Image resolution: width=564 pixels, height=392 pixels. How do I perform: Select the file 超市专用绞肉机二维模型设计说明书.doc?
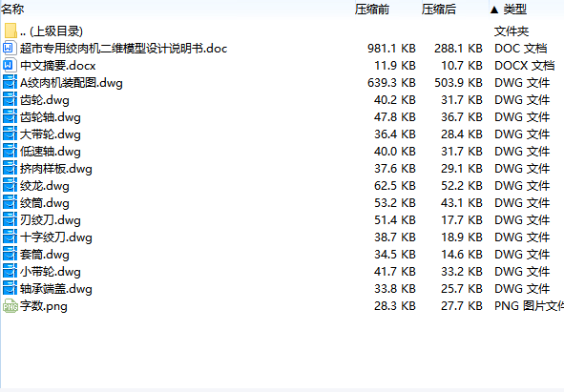coord(123,49)
